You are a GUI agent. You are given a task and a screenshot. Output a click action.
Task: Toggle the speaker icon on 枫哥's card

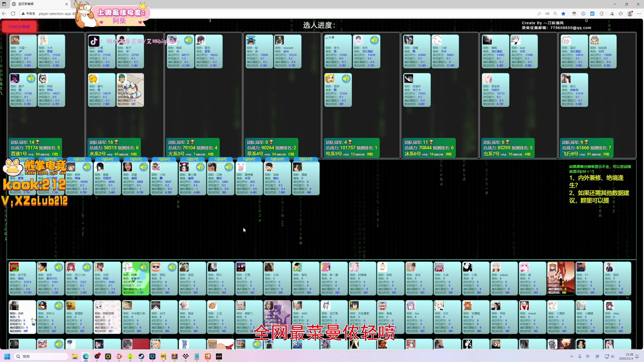click(x=188, y=40)
